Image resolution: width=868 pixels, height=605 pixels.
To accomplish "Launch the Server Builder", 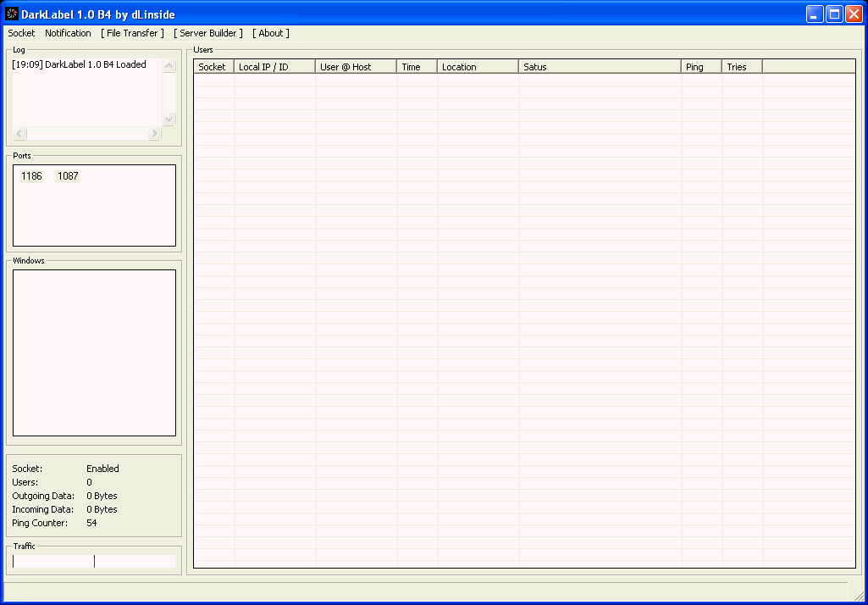I will pos(207,33).
